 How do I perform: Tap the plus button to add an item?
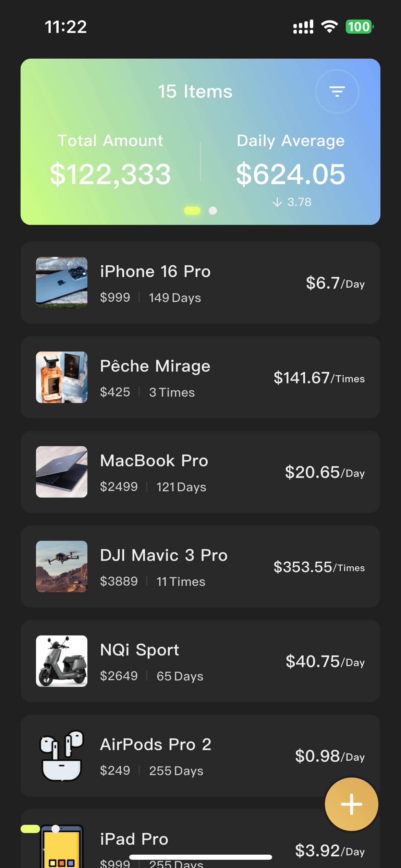(x=351, y=804)
